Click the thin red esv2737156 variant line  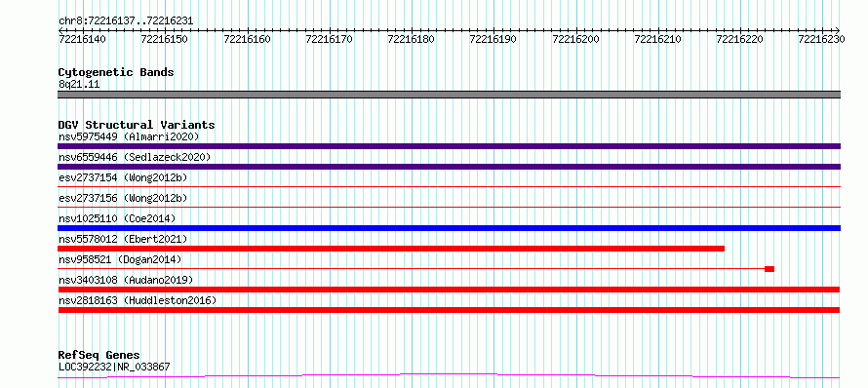coord(449,208)
